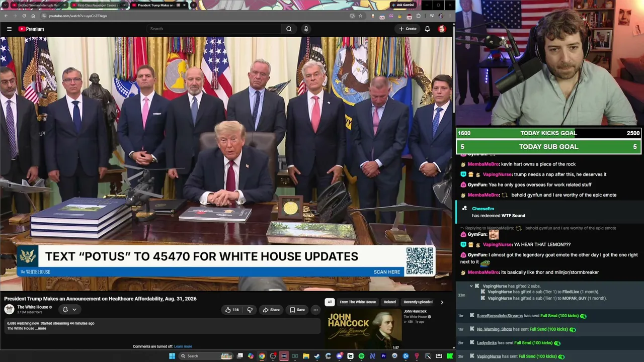This screenshot has width=644, height=362.
Task: Click the YouTube search input field
Action: click(x=214, y=29)
